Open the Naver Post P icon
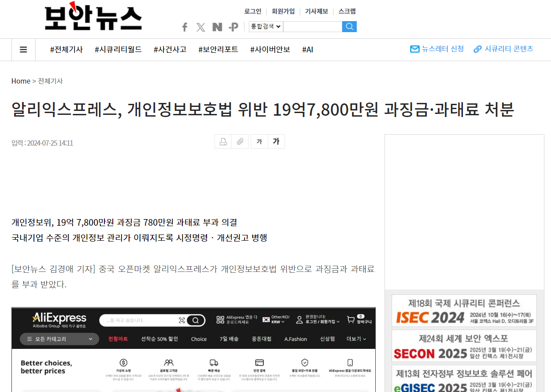551x392 pixels. 234,27
